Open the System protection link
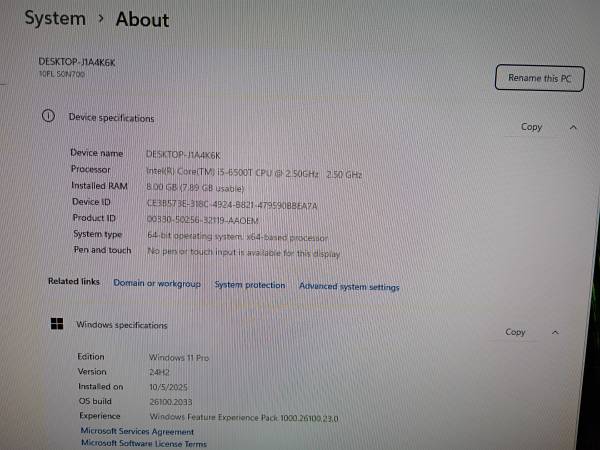This screenshot has height=450, width=600. click(x=249, y=285)
